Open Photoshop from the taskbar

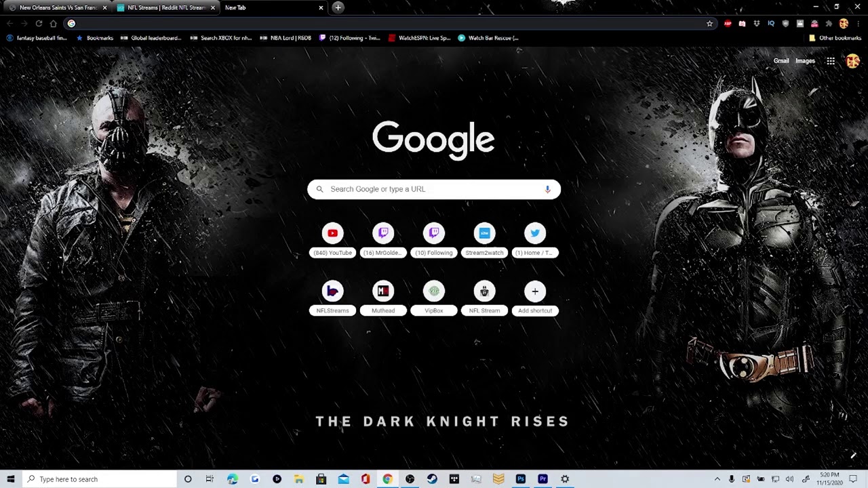[x=520, y=479]
